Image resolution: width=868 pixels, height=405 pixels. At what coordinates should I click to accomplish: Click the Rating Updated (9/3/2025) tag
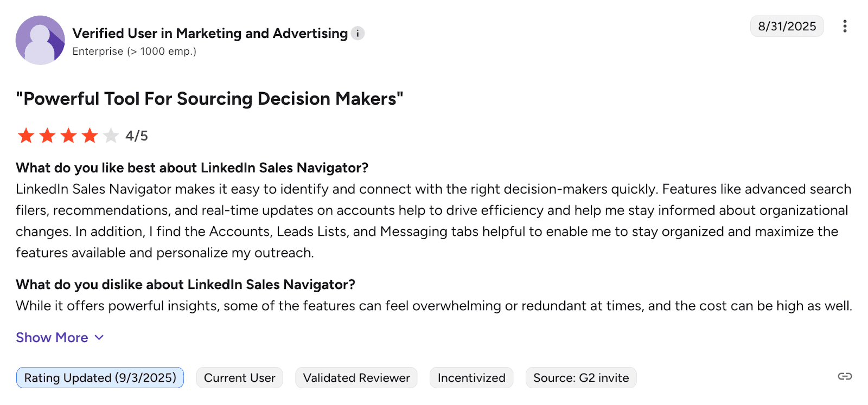(100, 378)
